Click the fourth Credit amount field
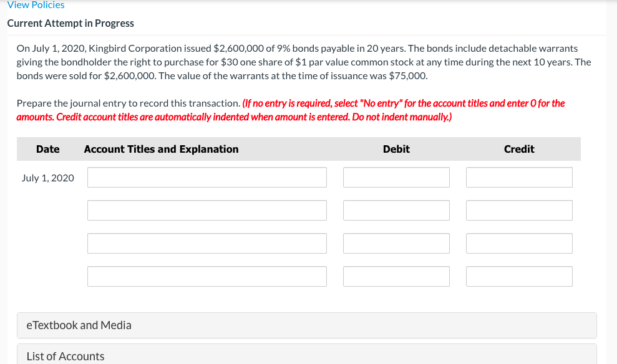Screen dimensions: 617x364 [x=519, y=276]
